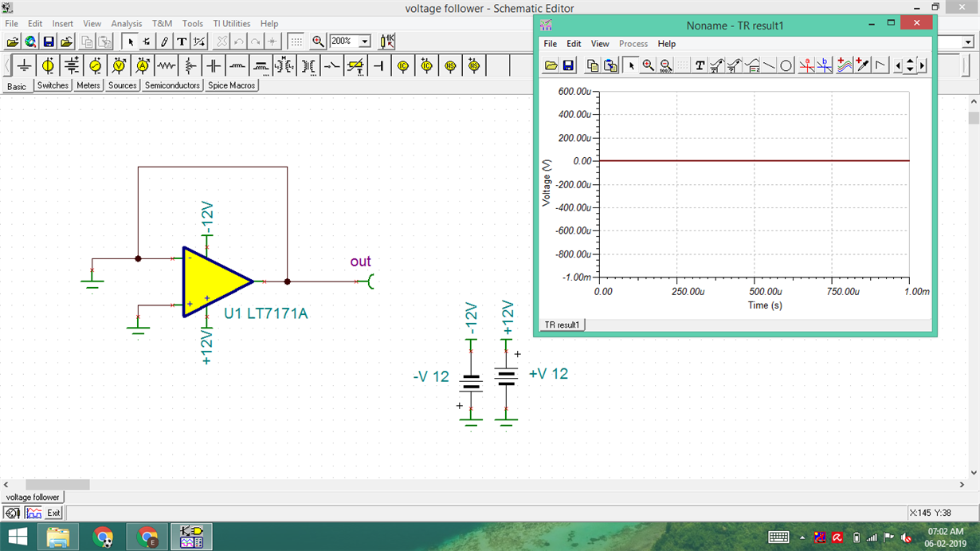This screenshot has height=551, width=980.
Task: Activate zoom-in tool in TR result window
Action: tap(648, 65)
